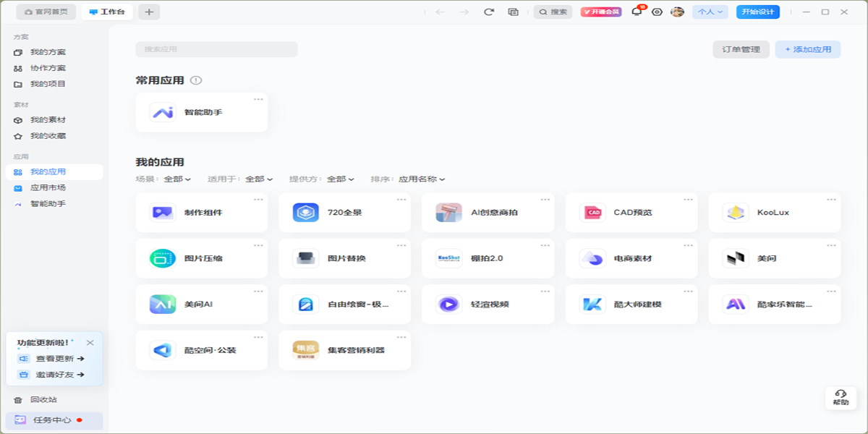Open the 图片压缩 app icon

pos(163,258)
